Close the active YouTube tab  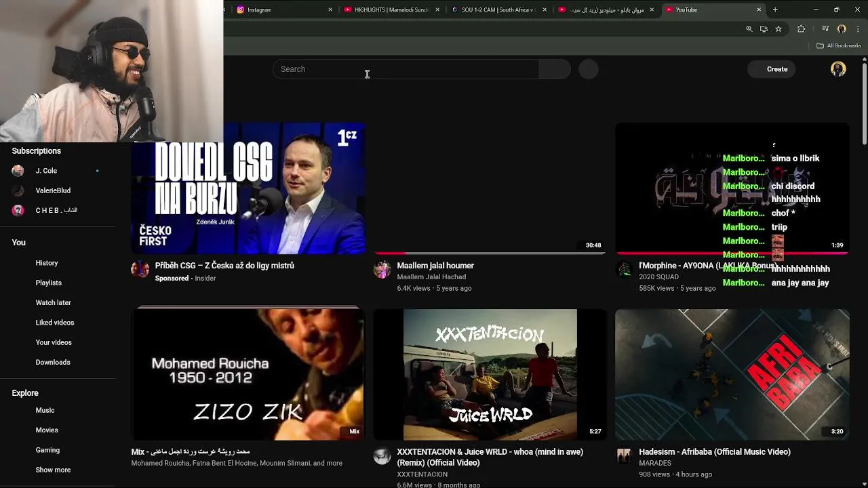[759, 9]
